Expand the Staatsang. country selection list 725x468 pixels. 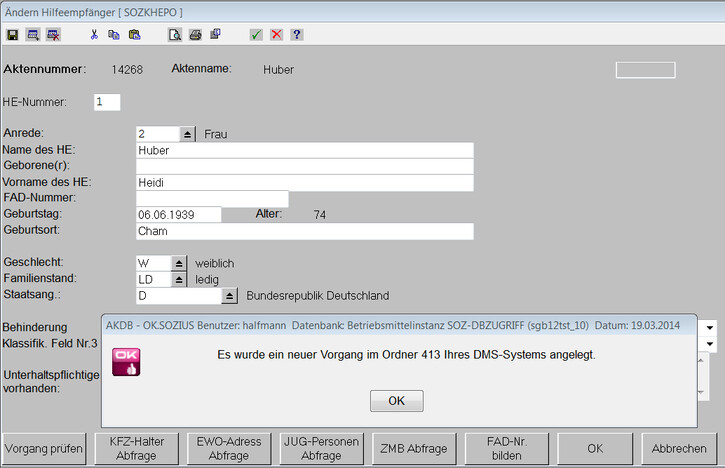pos(228,296)
